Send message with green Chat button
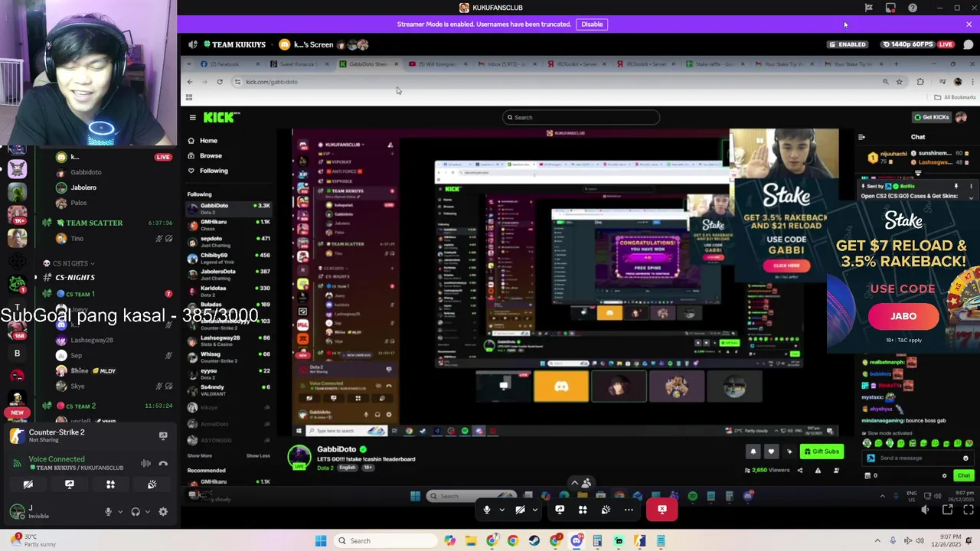The width and height of the screenshot is (980, 551). (x=964, y=476)
